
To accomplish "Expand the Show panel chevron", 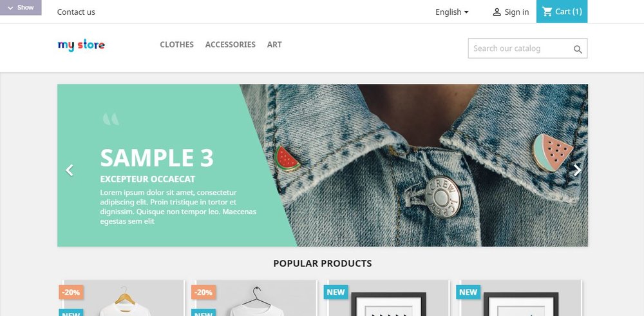I will coord(11,8).
